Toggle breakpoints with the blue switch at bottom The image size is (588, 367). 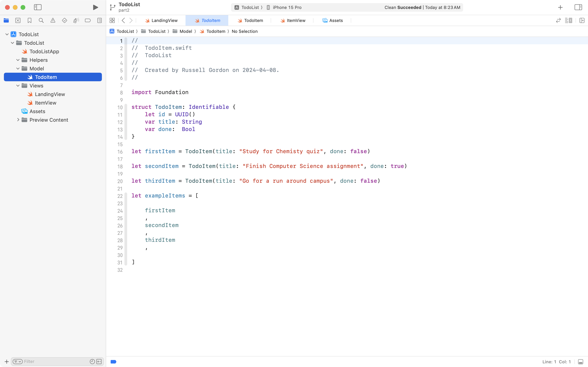click(x=113, y=361)
